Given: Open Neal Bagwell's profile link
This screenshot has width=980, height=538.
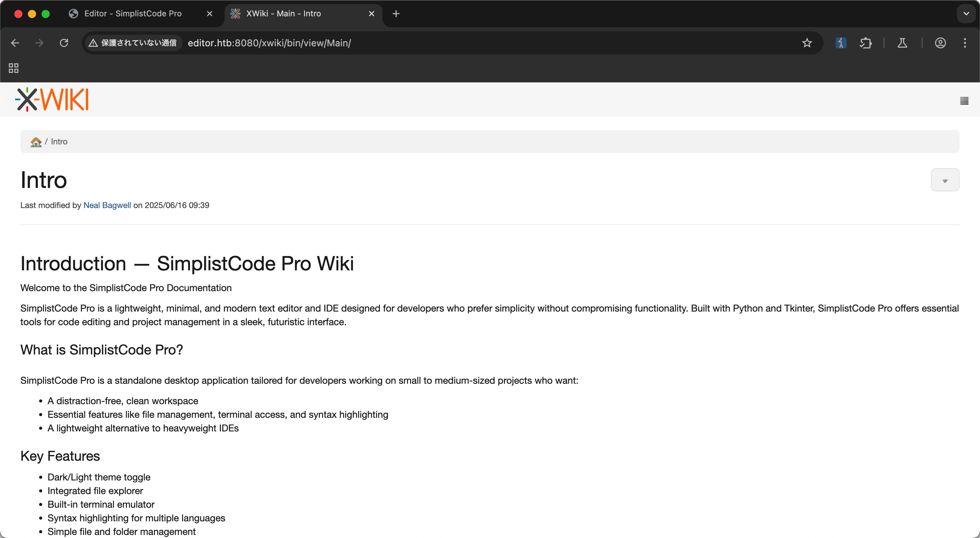Looking at the screenshot, I should (107, 205).
